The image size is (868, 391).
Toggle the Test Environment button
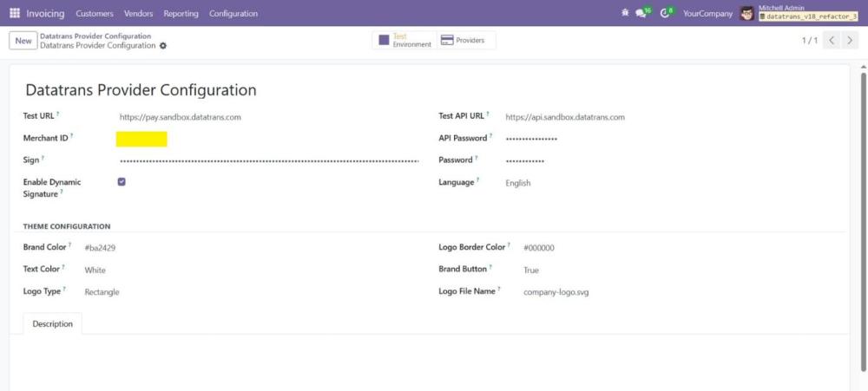pyautogui.click(x=404, y=41)
